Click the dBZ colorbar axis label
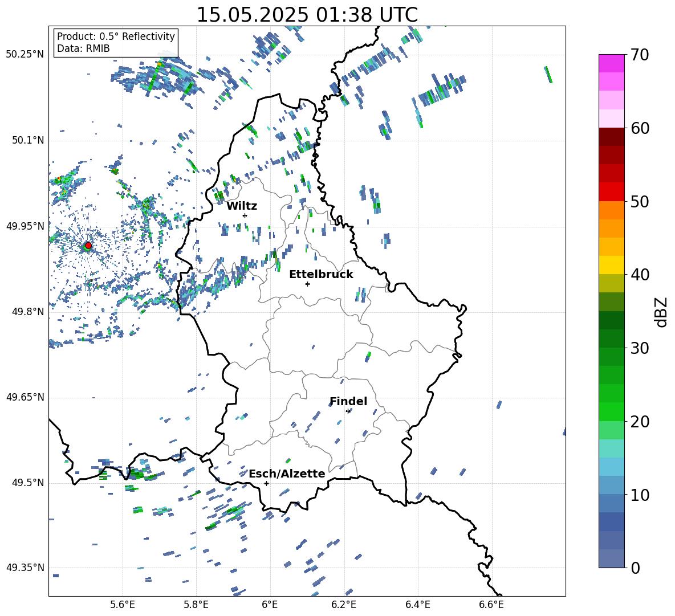Viewport: 675px width, 616px height. pyautogui.click(x=662, y=312)
